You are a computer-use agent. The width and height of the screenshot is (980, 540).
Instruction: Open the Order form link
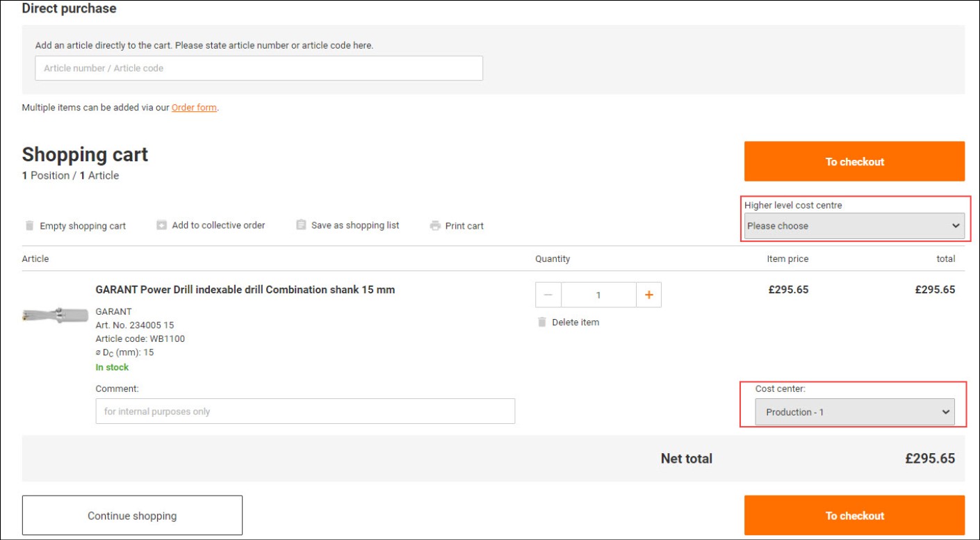[194, 108]
